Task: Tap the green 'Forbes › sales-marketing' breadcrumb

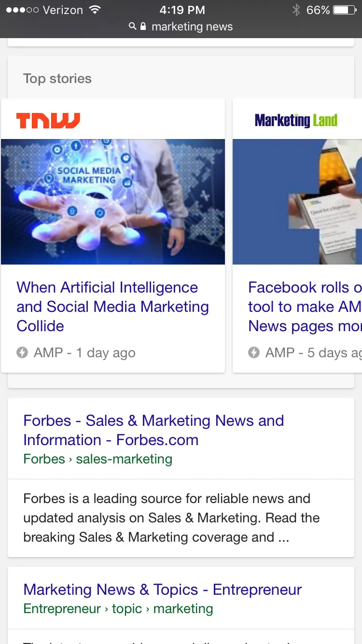Action: pyautogui.click(x=98, y=459)
